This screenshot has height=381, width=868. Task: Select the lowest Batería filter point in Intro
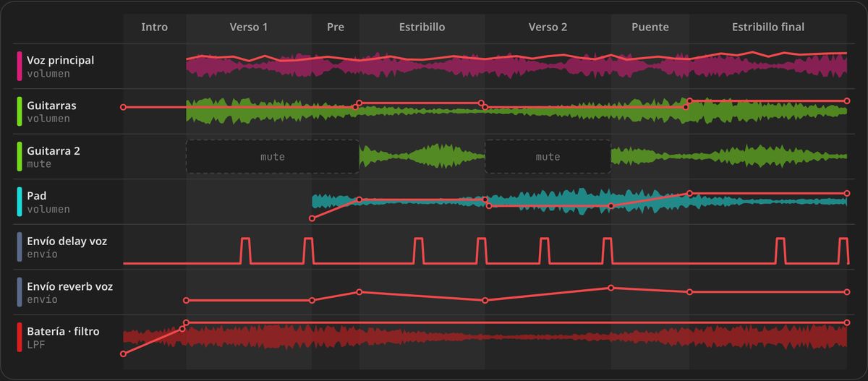tap(123, 354)
